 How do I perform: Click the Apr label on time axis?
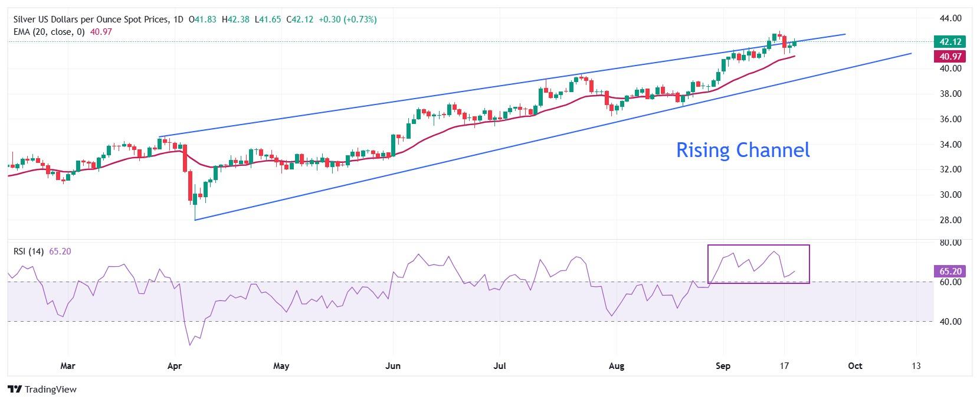174,366
